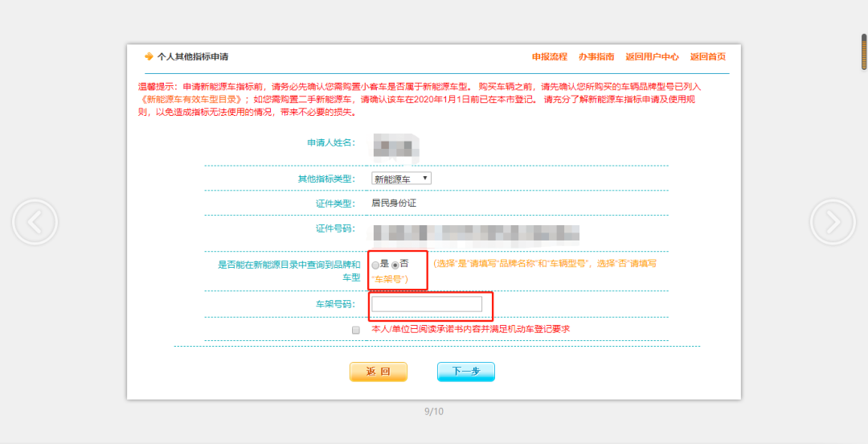Click the 证件号码 label
The width and height of the screenshot is (868, 444).
pyautogui.click(x=334, y=228)
